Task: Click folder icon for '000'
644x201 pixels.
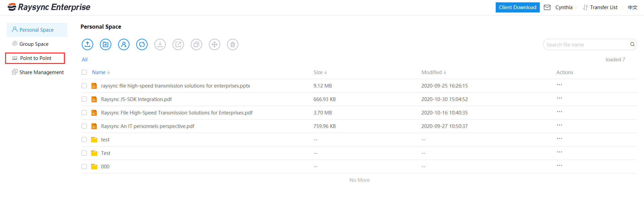Action: pyautogui.click(x=94, y=167)
